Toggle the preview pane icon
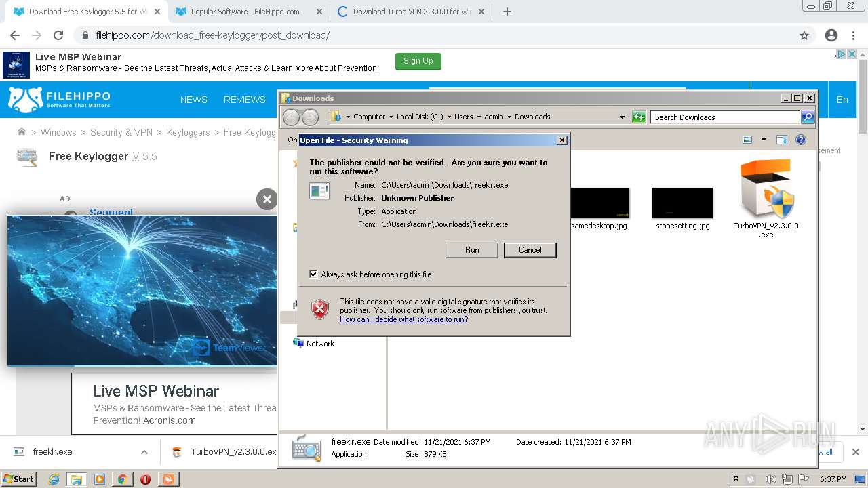 pos(782,140)
